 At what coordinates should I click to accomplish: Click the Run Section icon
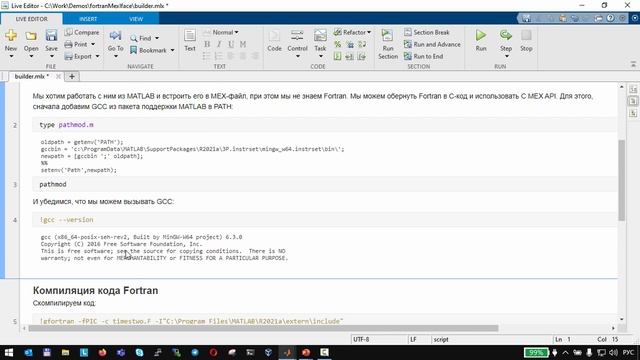pos(387,36)
